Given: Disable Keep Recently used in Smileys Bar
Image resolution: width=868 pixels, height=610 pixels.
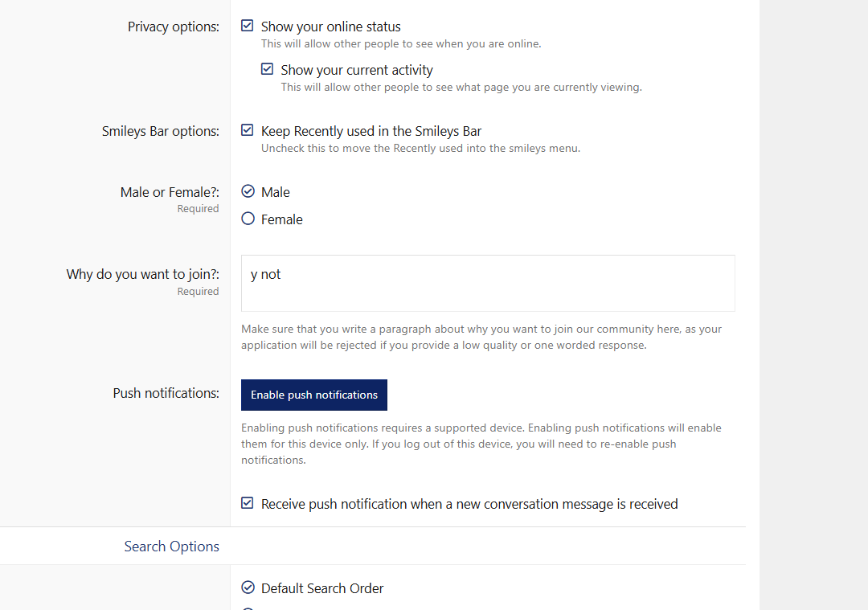Looking at the screenshot, I should click(248, 131).
